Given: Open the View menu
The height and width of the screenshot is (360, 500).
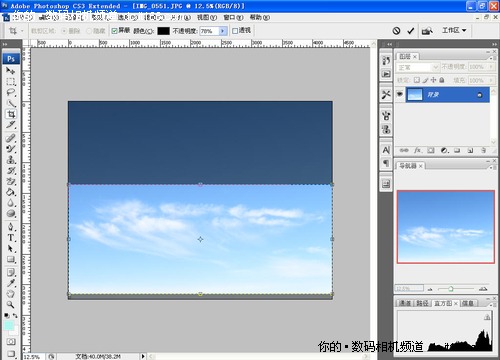Looking at the screenshot, I should pos(207,17).
